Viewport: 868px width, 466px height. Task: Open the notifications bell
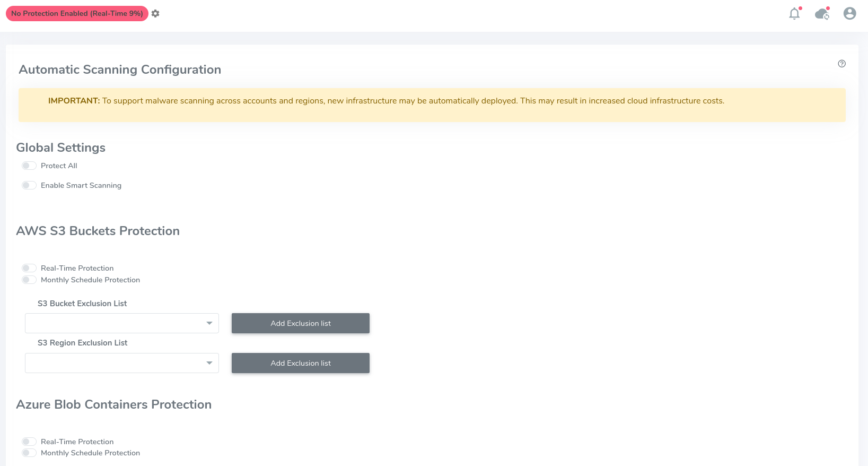[x=794, y=14]
